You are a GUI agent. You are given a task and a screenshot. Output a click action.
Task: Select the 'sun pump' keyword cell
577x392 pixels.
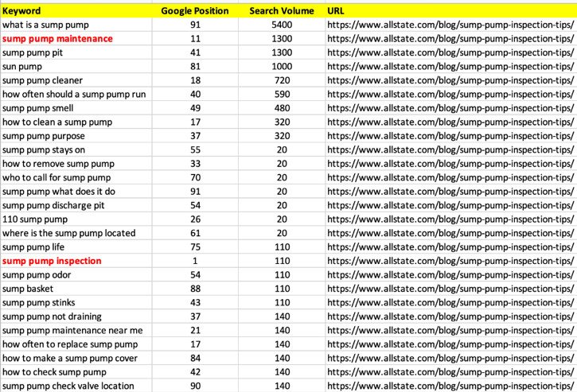pos(76,67)
